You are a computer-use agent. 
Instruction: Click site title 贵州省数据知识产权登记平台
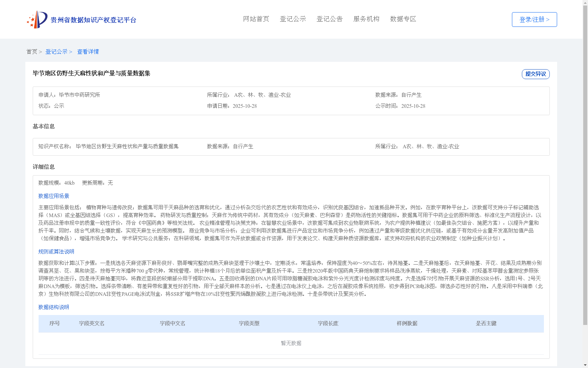pyautogui.click(x=93, y=20)
